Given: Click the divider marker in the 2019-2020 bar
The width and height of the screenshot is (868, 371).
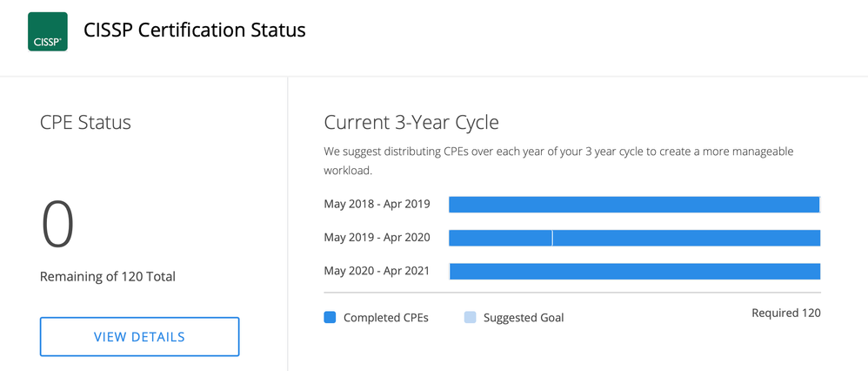Looking at the screenshot, I should (552, 238).
